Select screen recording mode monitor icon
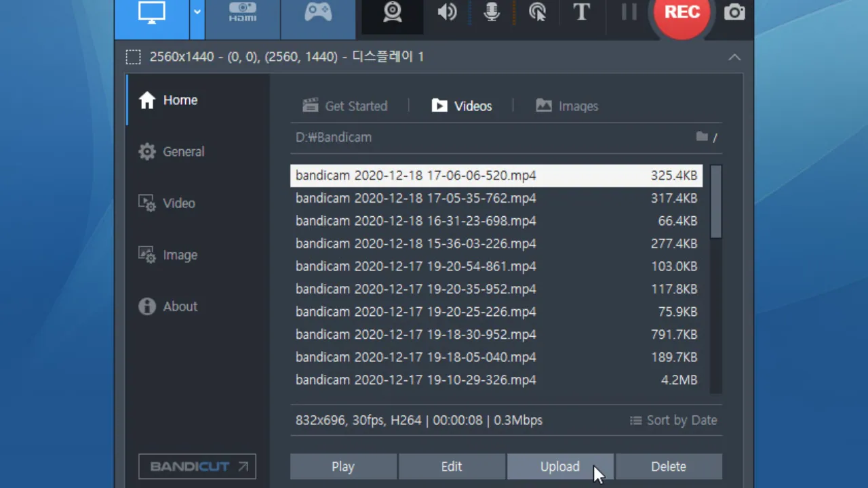The height and width of the screenshot is (488, 868). (x=152, y=14)
